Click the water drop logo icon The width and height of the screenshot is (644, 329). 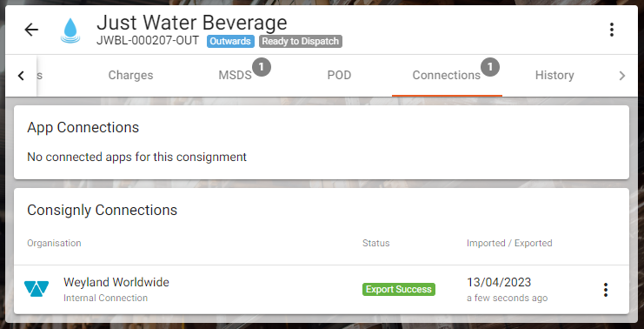click(x=70, y=30)
